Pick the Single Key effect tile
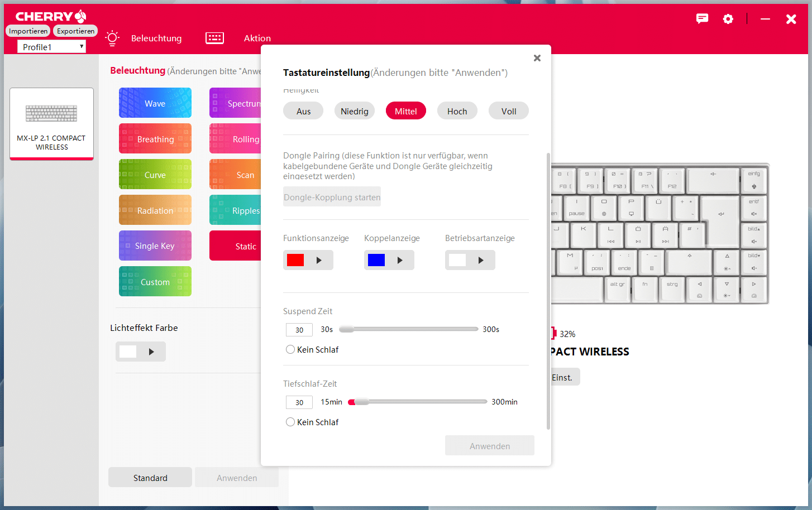Viewport: 812px width, 510px height. (155, 246)
